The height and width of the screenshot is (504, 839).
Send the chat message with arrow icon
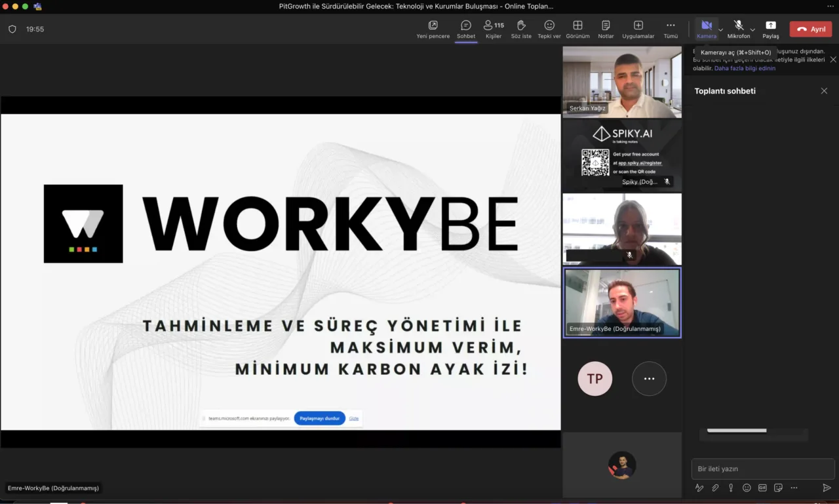(x=827, y=488)
